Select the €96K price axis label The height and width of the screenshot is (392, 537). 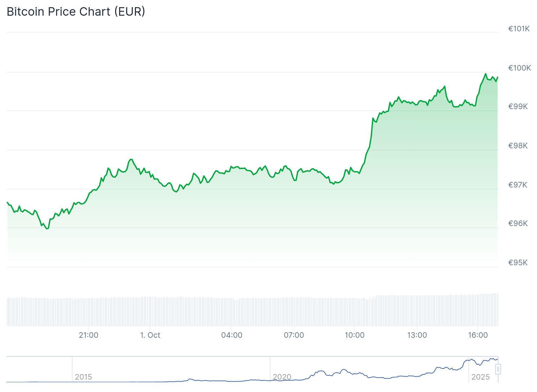click(x=518, y=223)
